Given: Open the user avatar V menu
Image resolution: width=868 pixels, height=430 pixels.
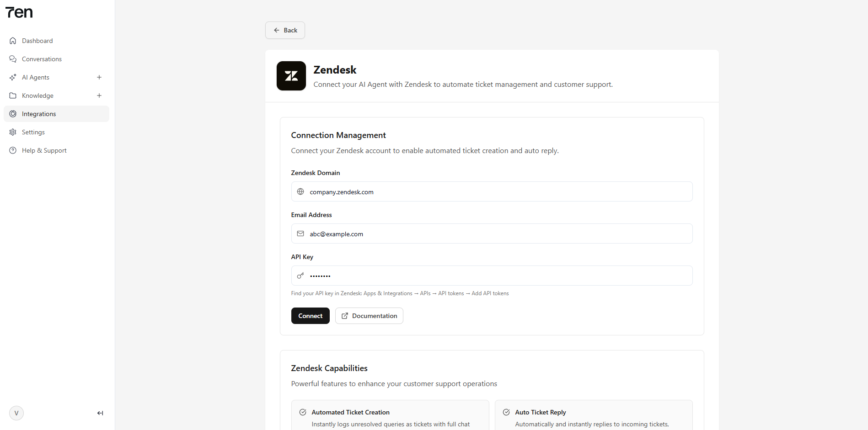Looking at the screenshot, I should tap(16, 413).
